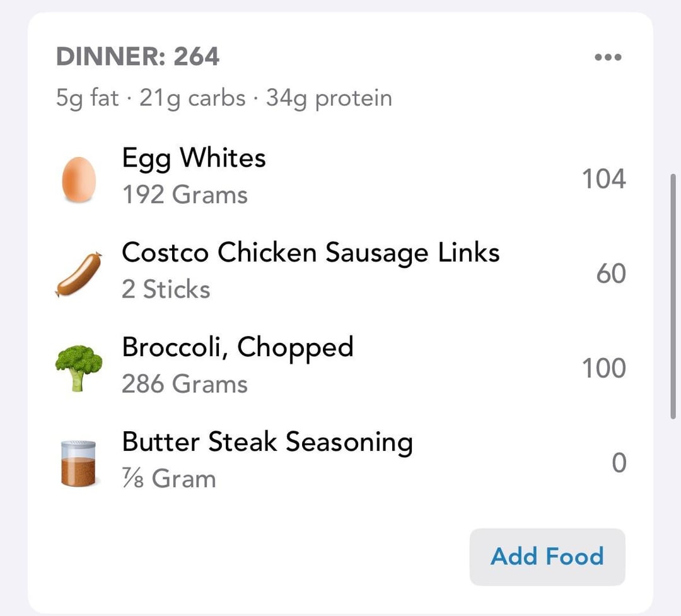Screen dimensions: 681x616
Task: Tap the sausage icon for Costco links
Action: tap(79, 274)
